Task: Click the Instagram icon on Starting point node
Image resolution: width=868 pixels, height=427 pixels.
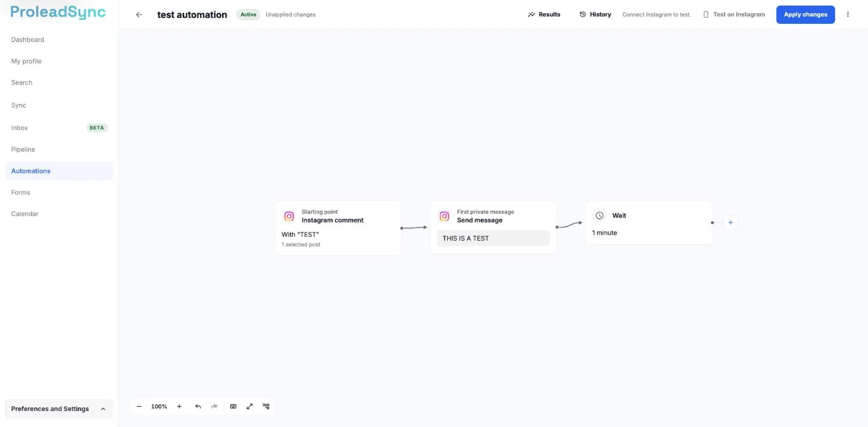Action: pos(289,216)
